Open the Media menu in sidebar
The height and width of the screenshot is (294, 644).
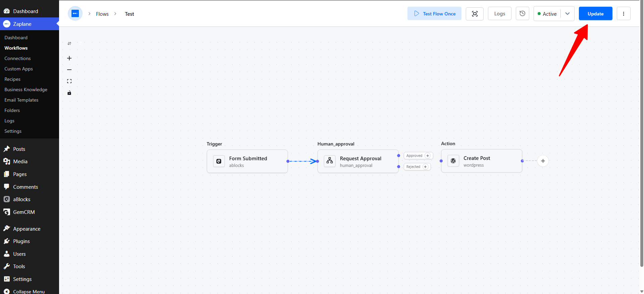tap(30, 162)
